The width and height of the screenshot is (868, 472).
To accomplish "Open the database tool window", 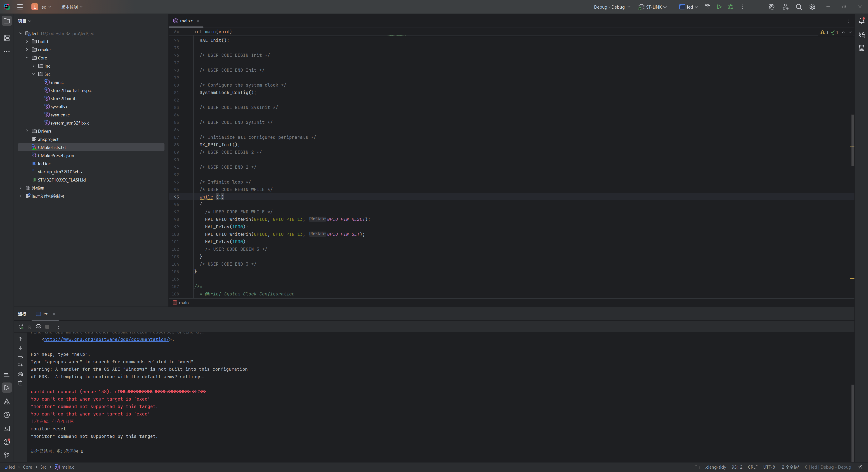I will click(862, 48).
